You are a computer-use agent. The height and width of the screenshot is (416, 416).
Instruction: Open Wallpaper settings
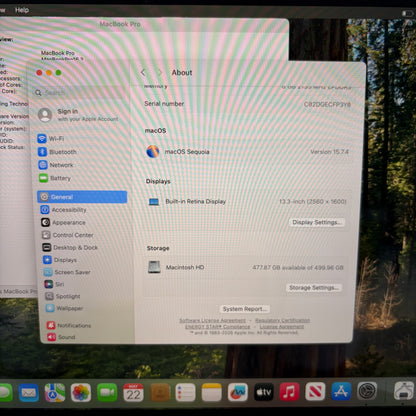click(x=64, y=308)
